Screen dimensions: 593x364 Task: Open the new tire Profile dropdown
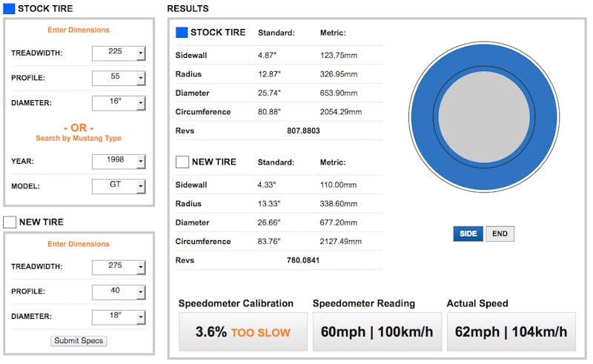click(119, 292)
